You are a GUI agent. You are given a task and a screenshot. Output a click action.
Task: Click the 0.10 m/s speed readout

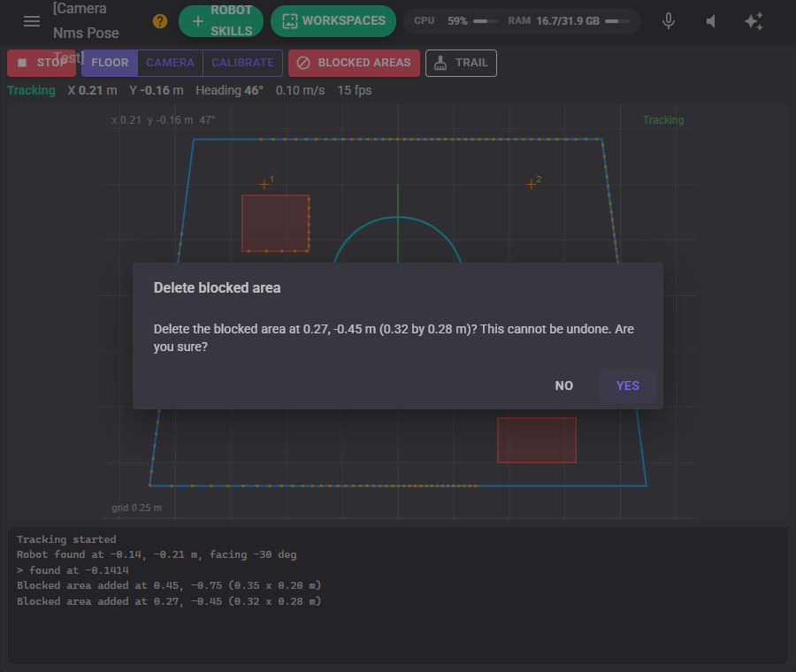pyautogui.click(x=300, y=90)
